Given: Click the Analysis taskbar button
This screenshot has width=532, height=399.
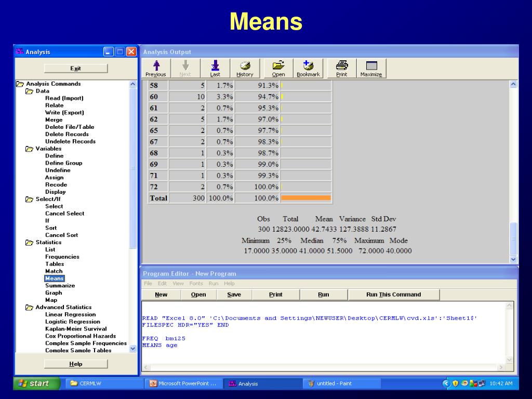Looking at the screenshot, I should click(262, 383).
